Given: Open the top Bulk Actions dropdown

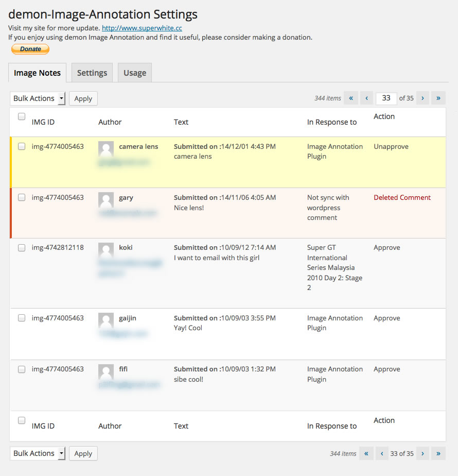Looking at the screenshot, I should click(38, 98).
